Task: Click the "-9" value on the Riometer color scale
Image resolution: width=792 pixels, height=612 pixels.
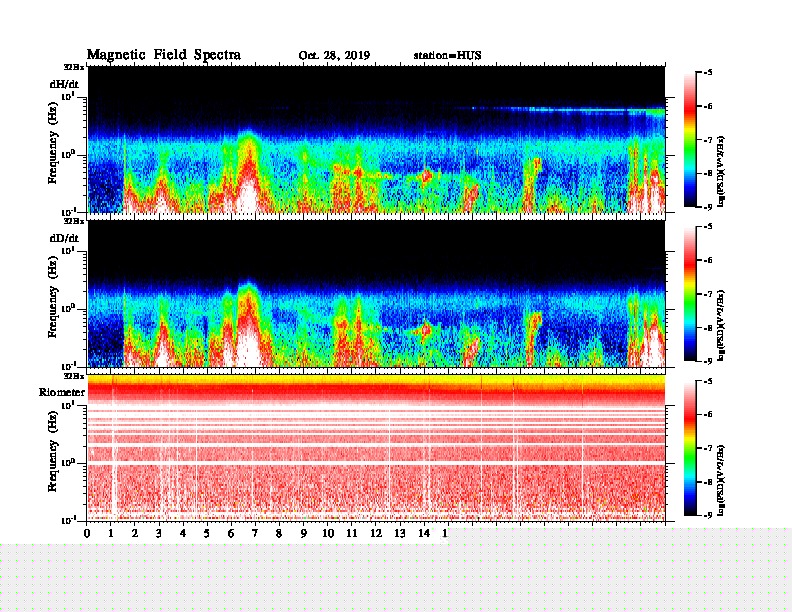Action: pyautogui.click(x=708, y=515)
